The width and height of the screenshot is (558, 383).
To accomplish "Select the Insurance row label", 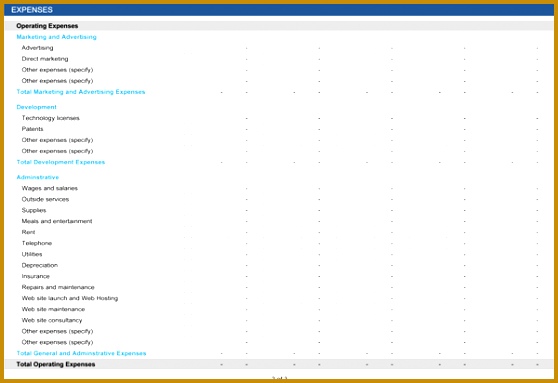I will coord(36,276).
